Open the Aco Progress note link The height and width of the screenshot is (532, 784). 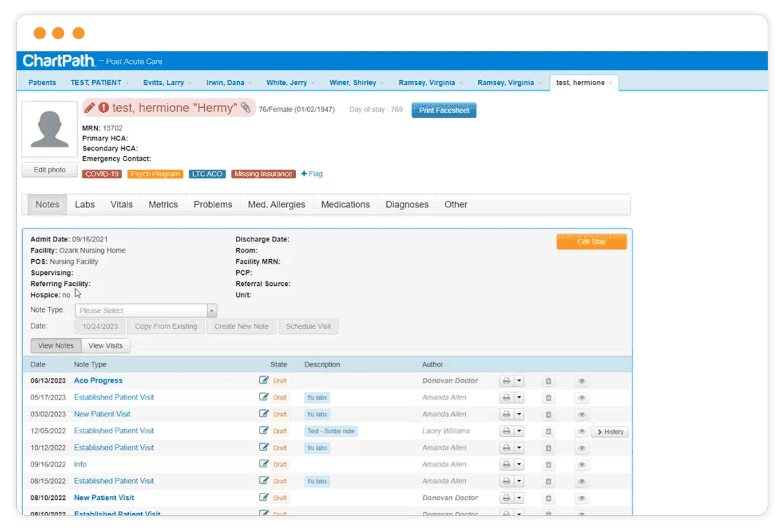tap(98, 381)
